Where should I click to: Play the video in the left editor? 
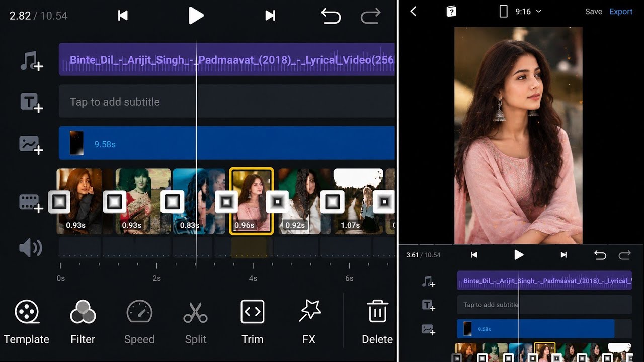pos(196,16)
